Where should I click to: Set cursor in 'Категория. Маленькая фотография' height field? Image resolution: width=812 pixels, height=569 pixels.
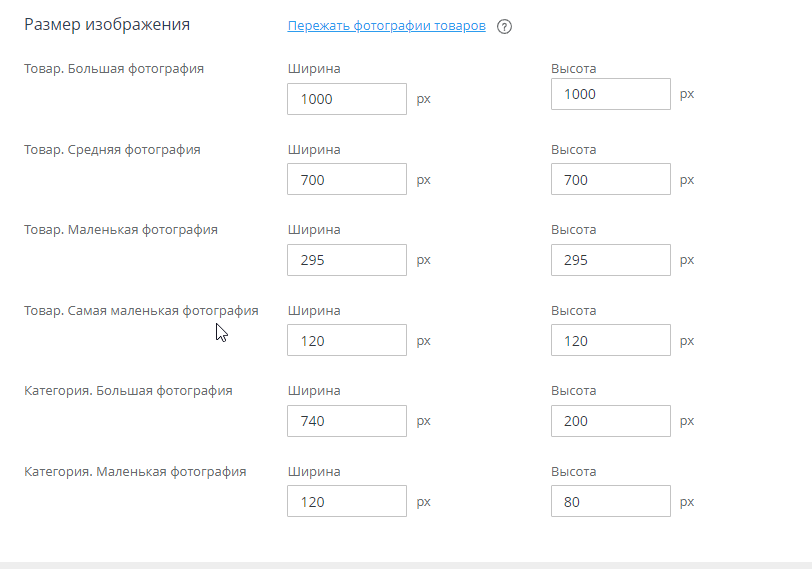pos(611,501)
